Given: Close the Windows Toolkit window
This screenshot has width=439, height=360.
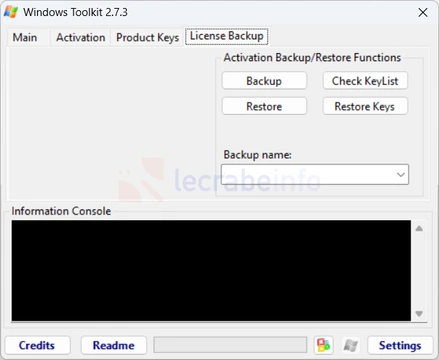Looking at the screenshot, I should (x=423, y=13).
